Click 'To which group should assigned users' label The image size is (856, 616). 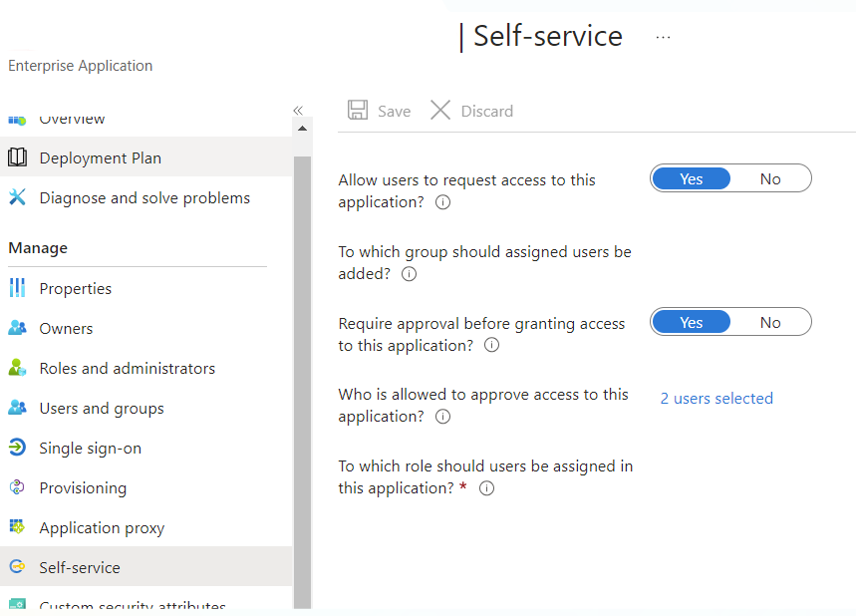(484, 262)
